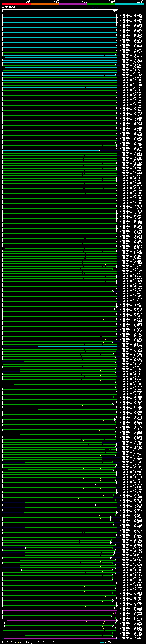Open hit UniRef100_C6KI43
Screen dimensions: 146x644
pyautogui.click(x=131, y=42)
